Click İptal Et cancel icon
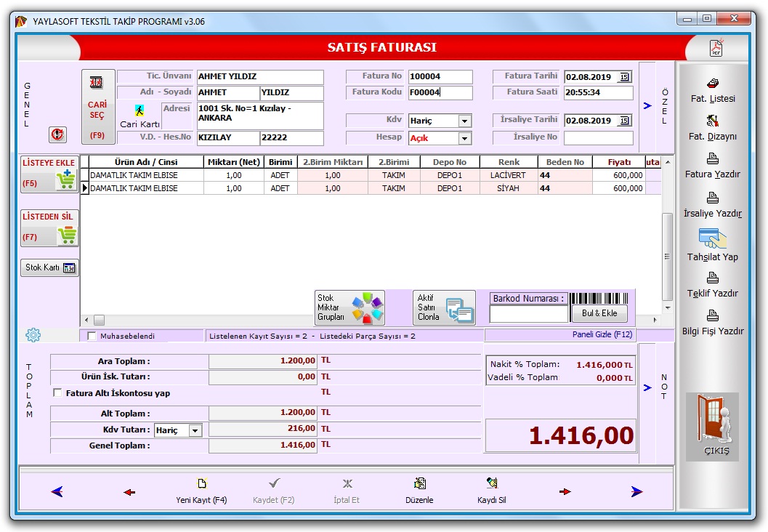This screenshot has width=768, height=532. point(347,483)
